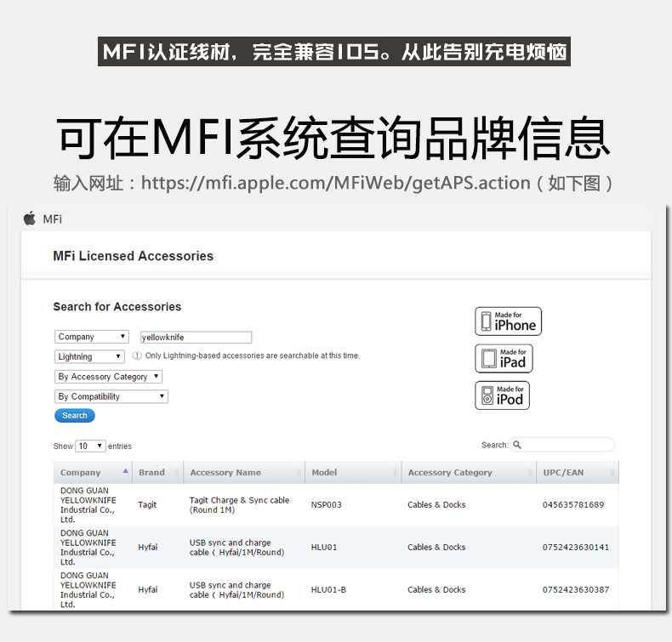Open the Company search-type dropdown
This screenshot has height=642, width=672.
point(92,337)
